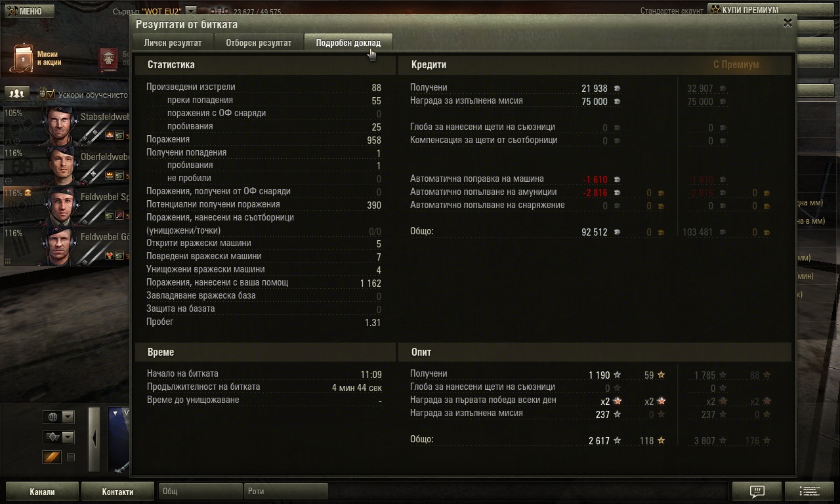This screenshot has width=840, height=504.
Task: Select crew member Stabsfeldwebel portrait
Action: [x=60, y=125]
